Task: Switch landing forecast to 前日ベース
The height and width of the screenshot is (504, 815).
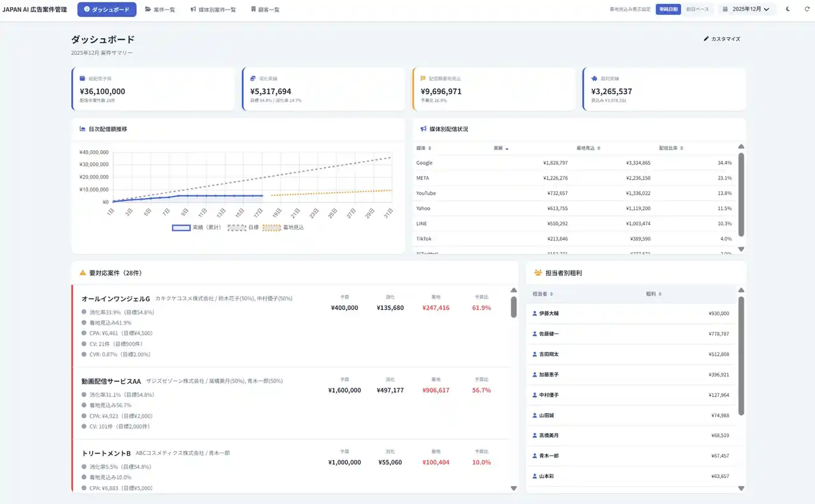Action: point(697,10)
